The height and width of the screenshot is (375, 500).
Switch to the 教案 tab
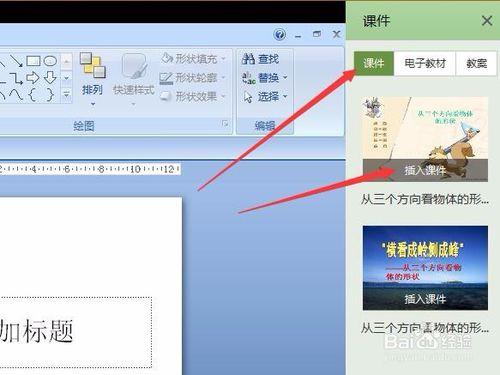coord(477,63)
